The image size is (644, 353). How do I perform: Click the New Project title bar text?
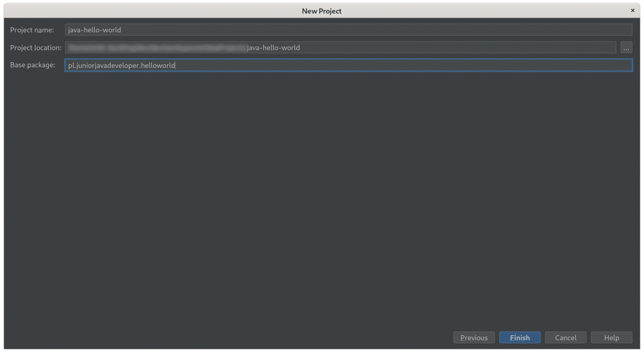point(321,11)
